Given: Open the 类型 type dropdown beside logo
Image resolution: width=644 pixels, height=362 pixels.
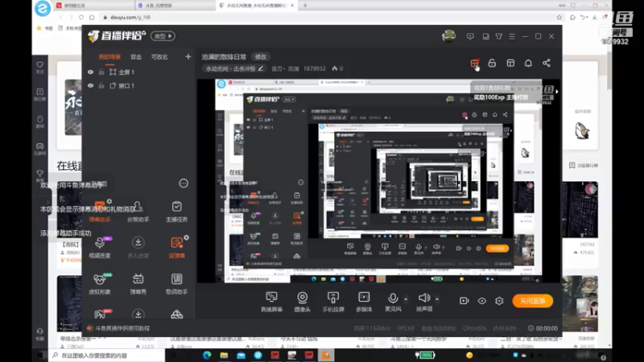Looking at the screenshot, I should pos(163,36).
